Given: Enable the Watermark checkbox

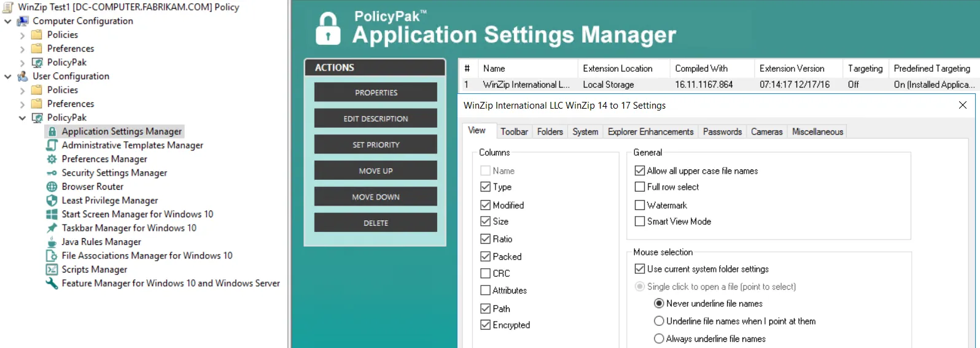Looking at the screenshot, I should (640, 205).
